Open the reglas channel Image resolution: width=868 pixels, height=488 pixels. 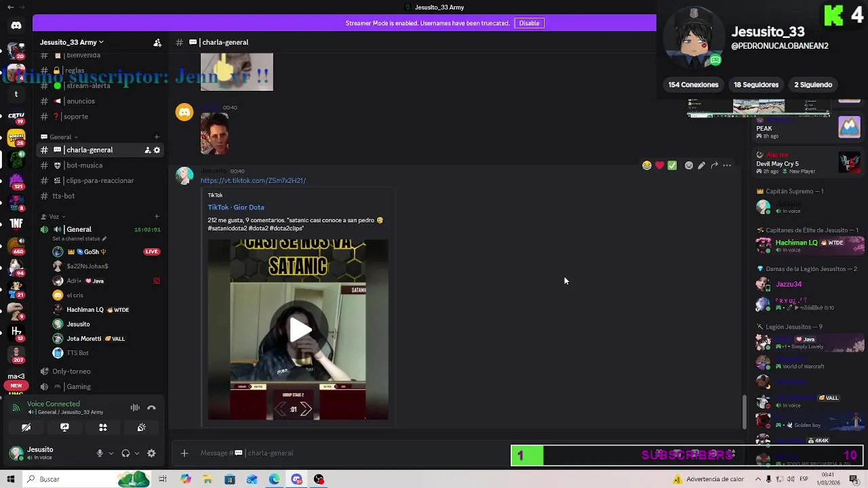coord(74,70)
